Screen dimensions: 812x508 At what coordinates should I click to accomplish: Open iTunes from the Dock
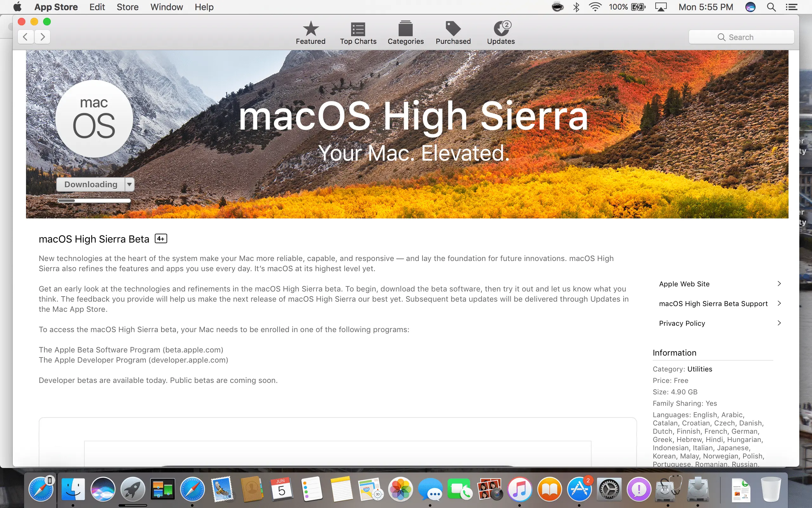pos(520,489)
